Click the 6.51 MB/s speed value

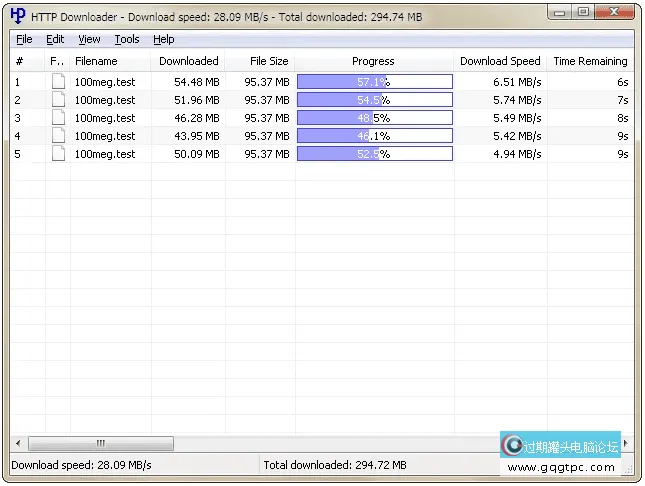coord(517,82)
